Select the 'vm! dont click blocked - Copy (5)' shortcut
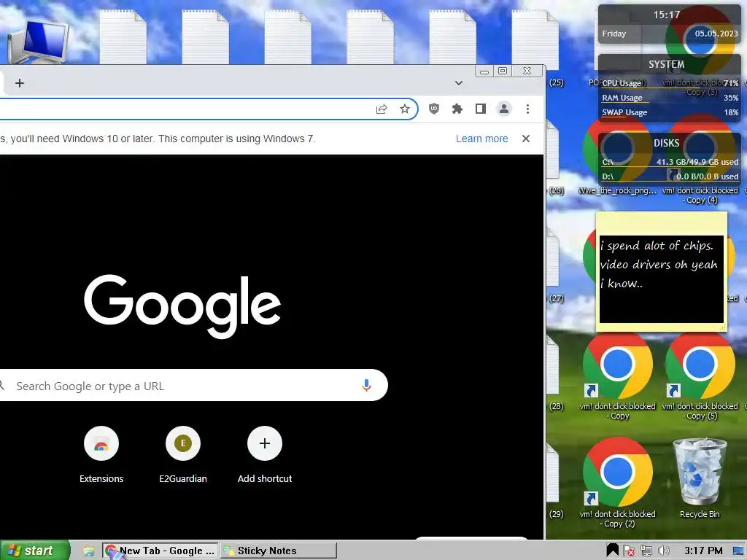This screenshot has width=747, height=560. point(700,375)
